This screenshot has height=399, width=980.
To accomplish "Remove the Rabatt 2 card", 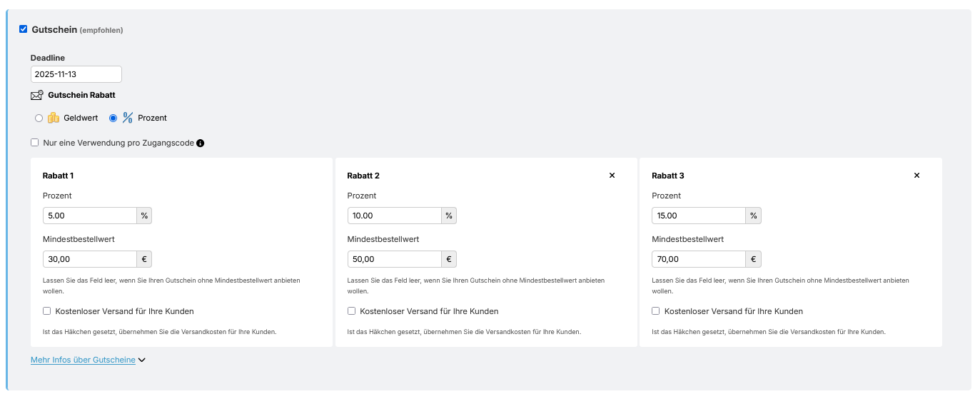I will click(612, 176).
